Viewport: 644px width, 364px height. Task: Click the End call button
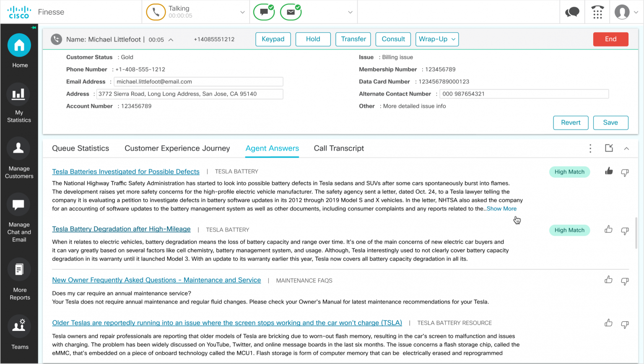click(610, 39)
